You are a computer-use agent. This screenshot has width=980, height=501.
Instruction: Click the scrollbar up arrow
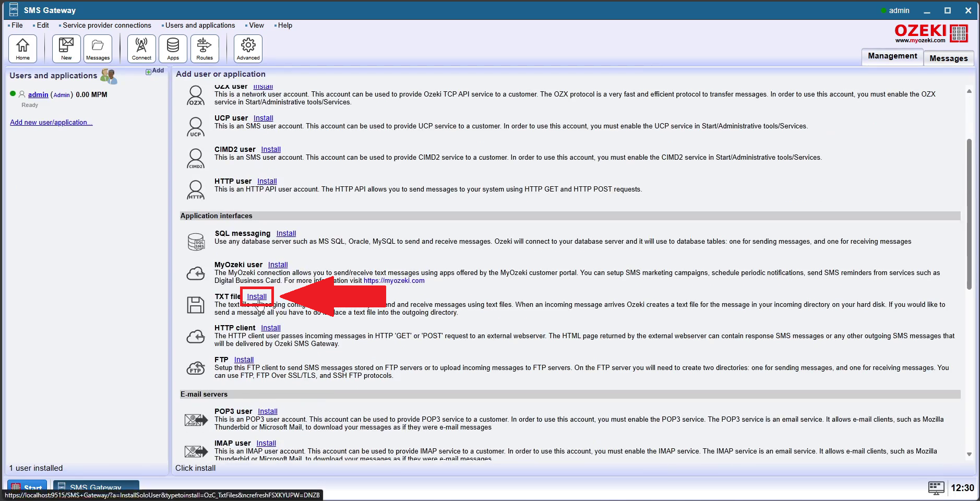point(969,91)
